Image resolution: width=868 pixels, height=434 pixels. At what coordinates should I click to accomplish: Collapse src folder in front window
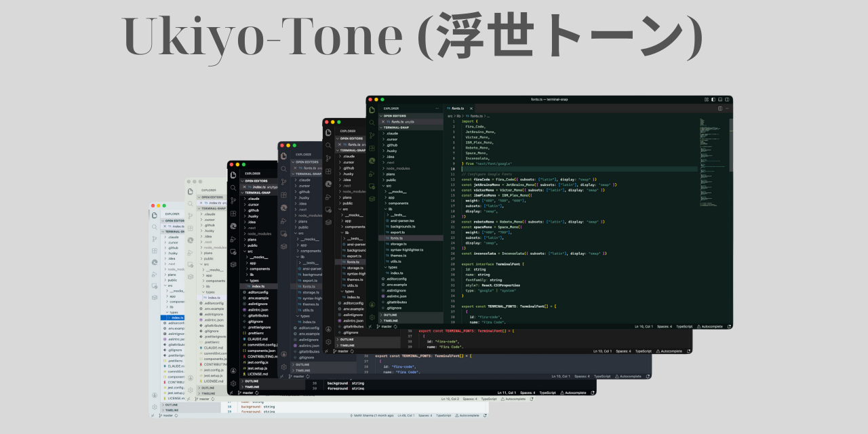click(411, 186)
